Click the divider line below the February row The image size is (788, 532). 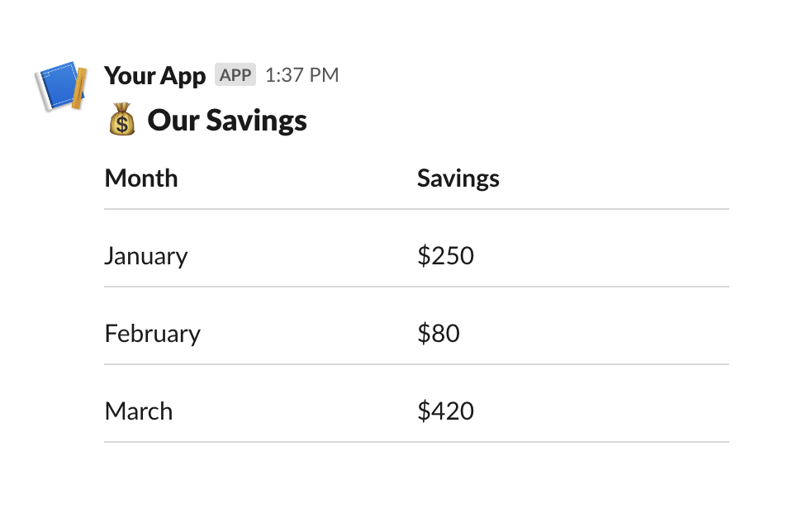[416, 364]
